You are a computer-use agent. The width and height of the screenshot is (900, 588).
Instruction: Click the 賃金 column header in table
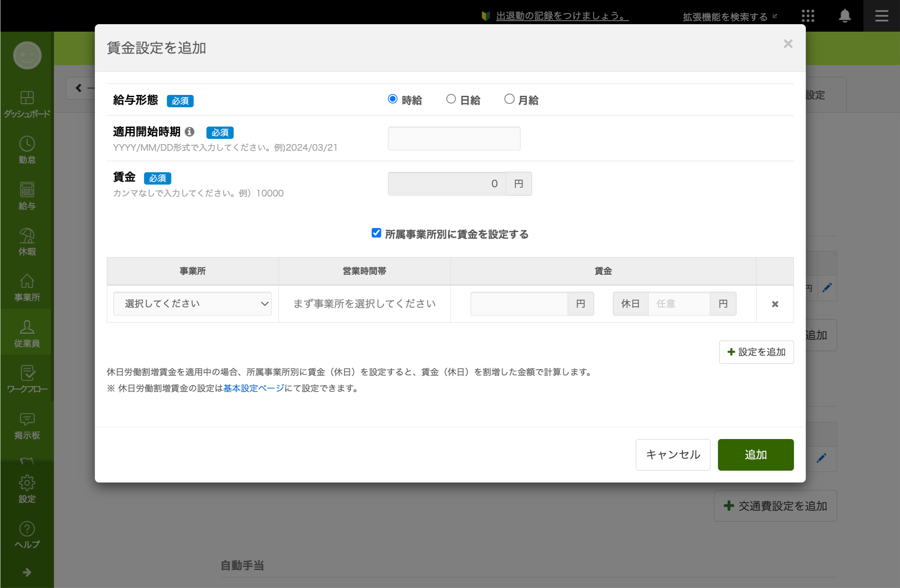[603, 271]
